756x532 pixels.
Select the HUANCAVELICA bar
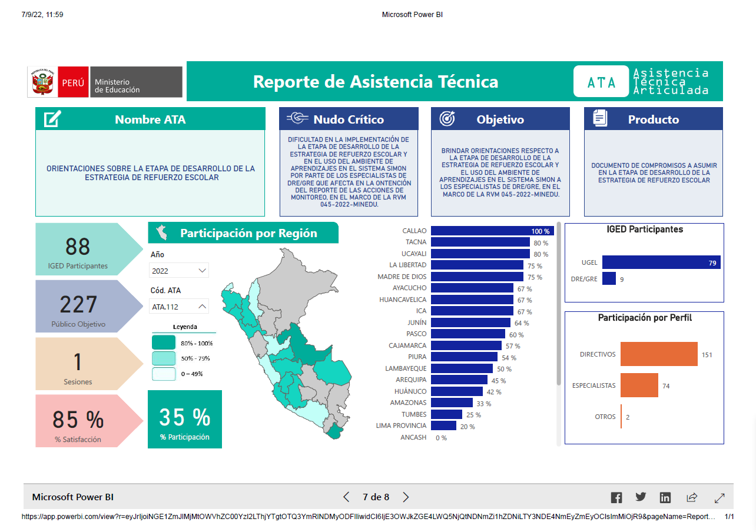coord(472,300)
